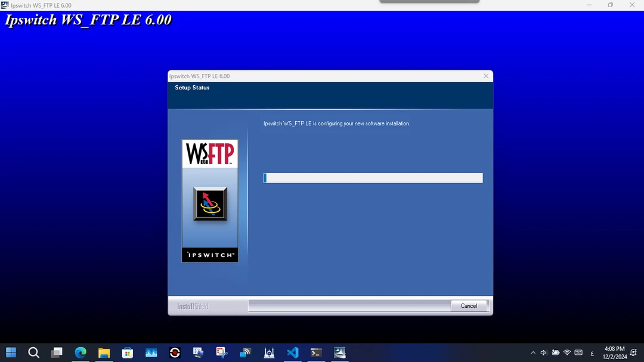Cancel the WS_FTP LE installation

(x=469, y=306)
